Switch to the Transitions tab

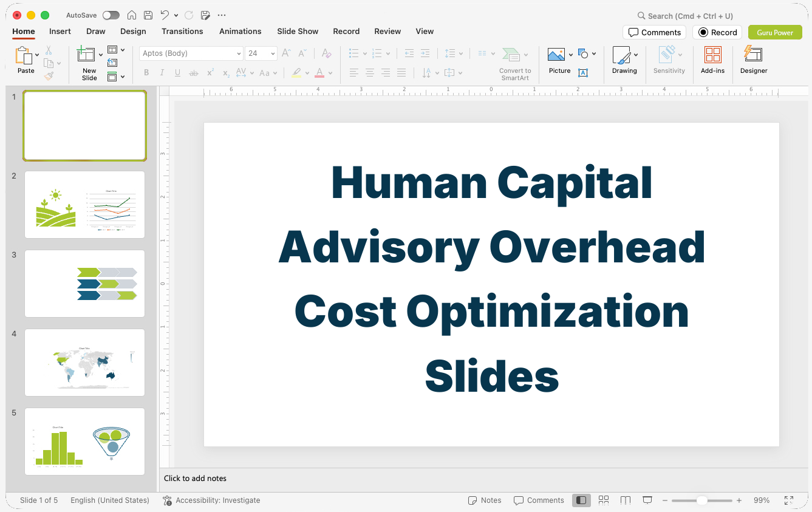(x=182, y=32)
